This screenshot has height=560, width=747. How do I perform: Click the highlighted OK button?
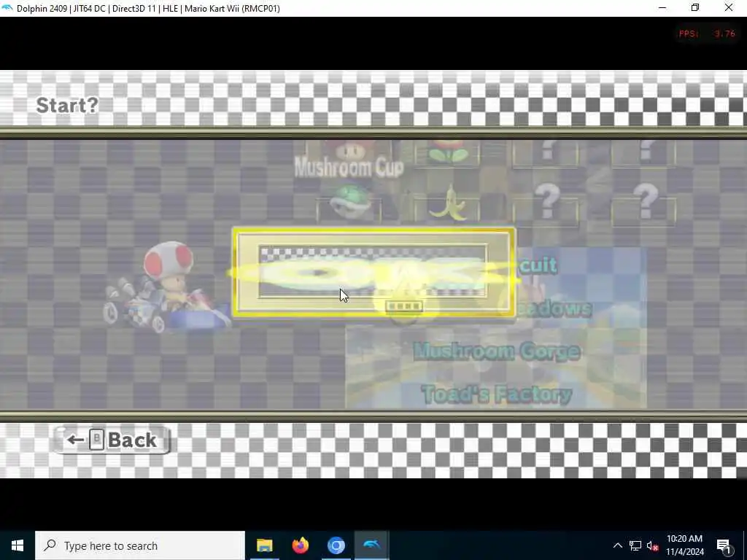tap(374, 273)
